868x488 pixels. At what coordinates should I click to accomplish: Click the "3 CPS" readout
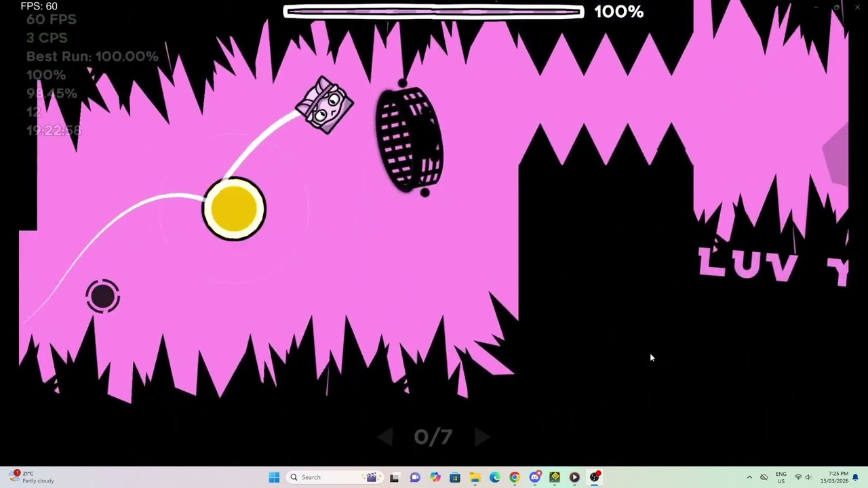pyautogui.click(x=47, y=38)
